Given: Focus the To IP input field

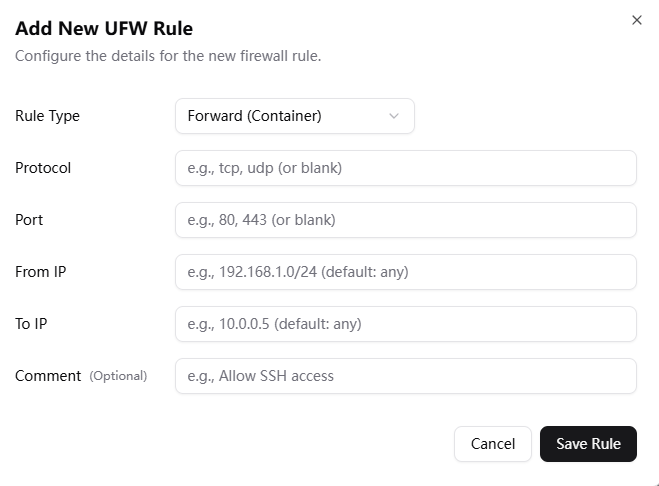Looking at the screenshot, I should coord(405,324).
